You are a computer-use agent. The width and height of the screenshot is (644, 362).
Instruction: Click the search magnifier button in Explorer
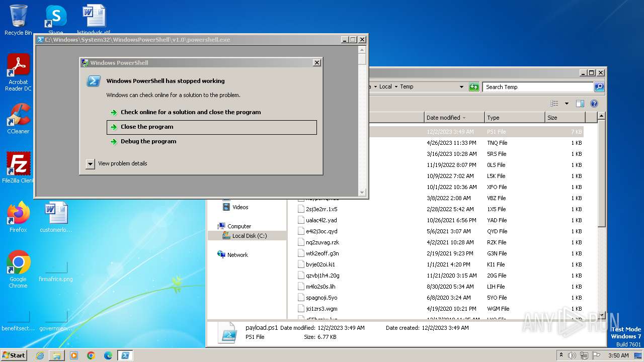tap(599, 87)
